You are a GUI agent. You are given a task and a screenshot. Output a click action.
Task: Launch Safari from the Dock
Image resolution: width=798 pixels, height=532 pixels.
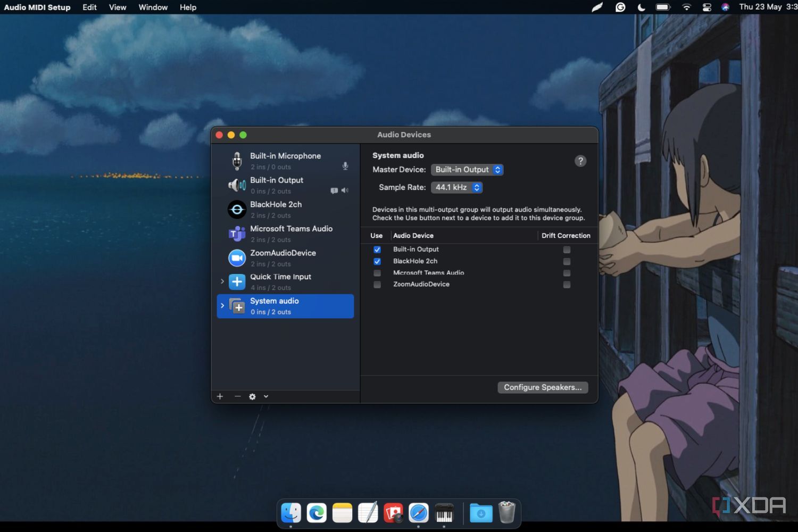(419, 513)
